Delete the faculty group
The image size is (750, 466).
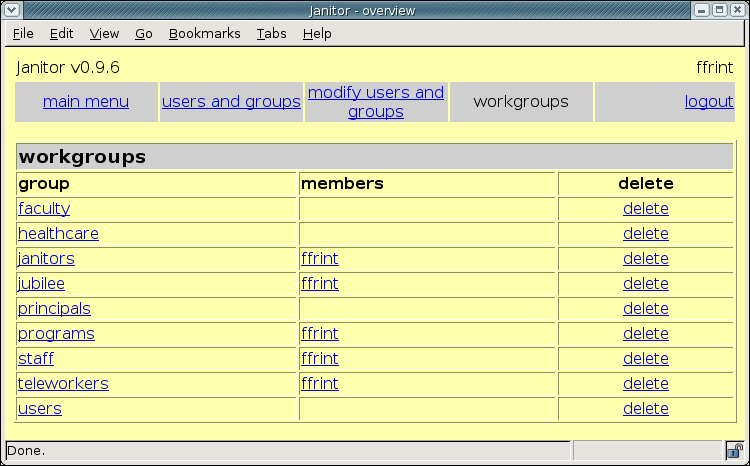pos(646,209)
